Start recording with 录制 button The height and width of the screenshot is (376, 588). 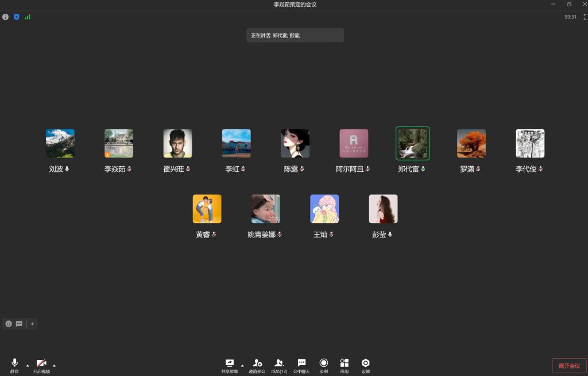[324, 365]
